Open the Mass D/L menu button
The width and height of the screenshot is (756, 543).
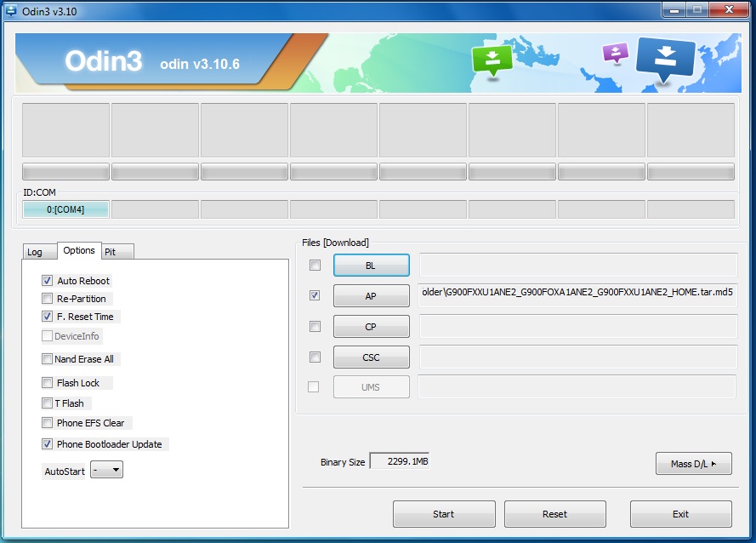click(693, 463)
